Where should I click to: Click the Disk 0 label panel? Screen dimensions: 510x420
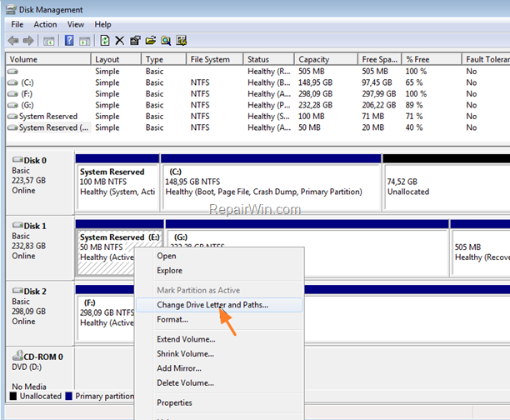click(40, 182)
